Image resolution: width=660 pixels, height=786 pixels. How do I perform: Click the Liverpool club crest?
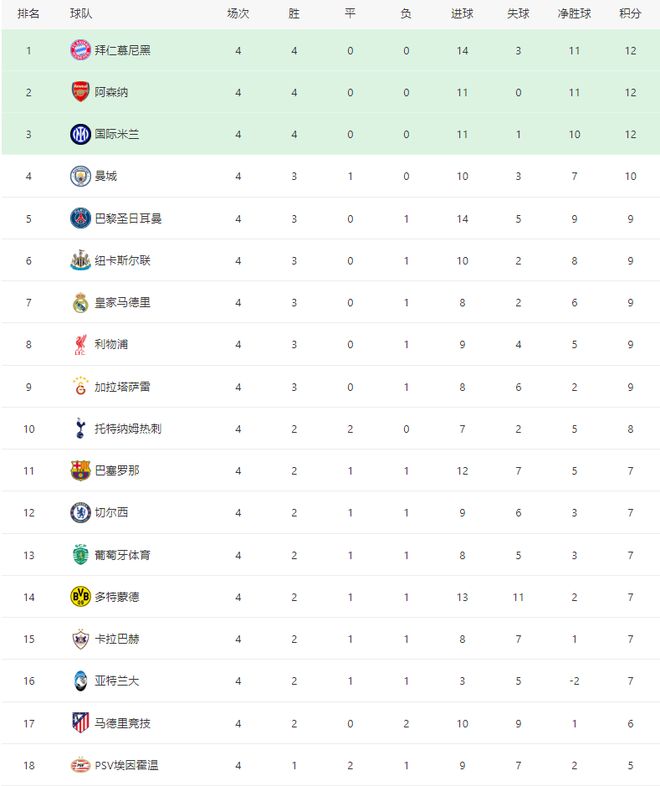pyautogui.click(x=80, y=344)
